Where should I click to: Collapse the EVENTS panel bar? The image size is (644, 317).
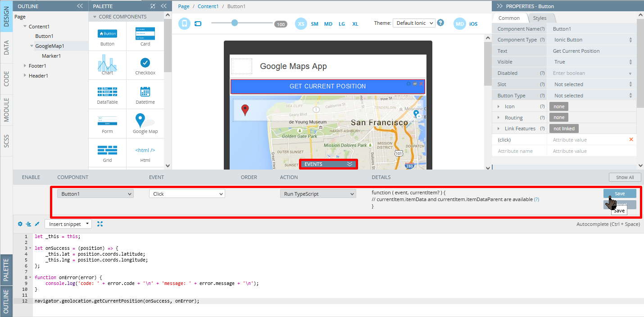pos(328,164)
